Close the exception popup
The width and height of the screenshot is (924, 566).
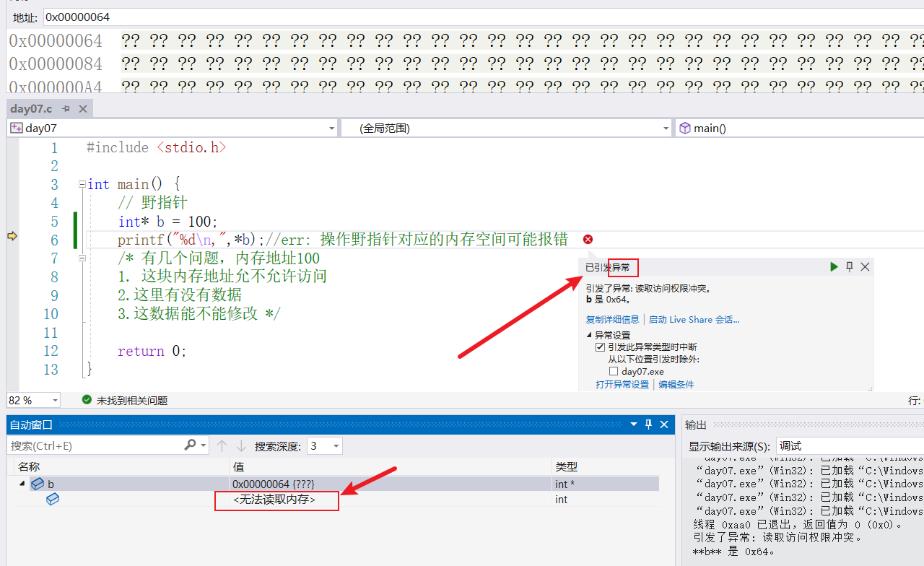pos(865,267)
